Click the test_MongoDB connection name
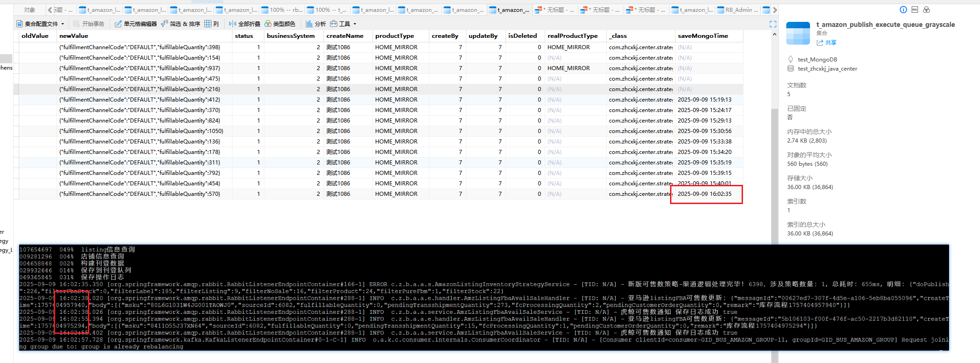Image resolution: width=980 pixels, height=363 pixels. 817,60
